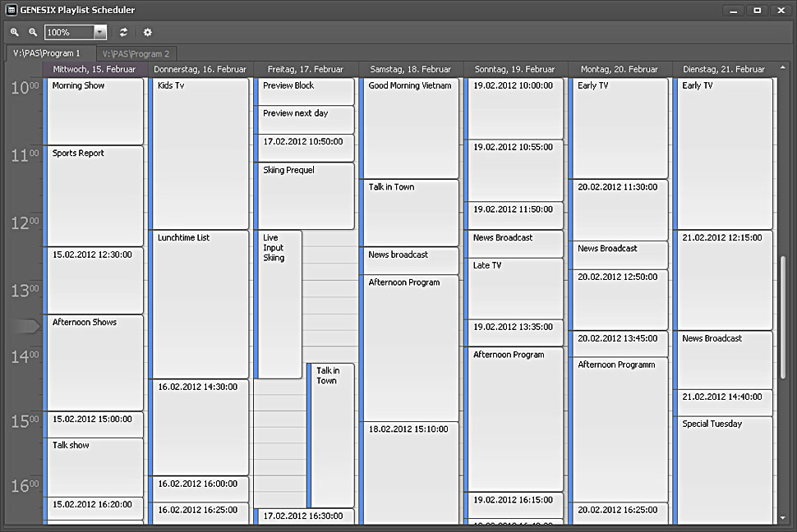Select the Mittwoch, 15. Februar column header
797x532 pixels.
pos(94,70)
